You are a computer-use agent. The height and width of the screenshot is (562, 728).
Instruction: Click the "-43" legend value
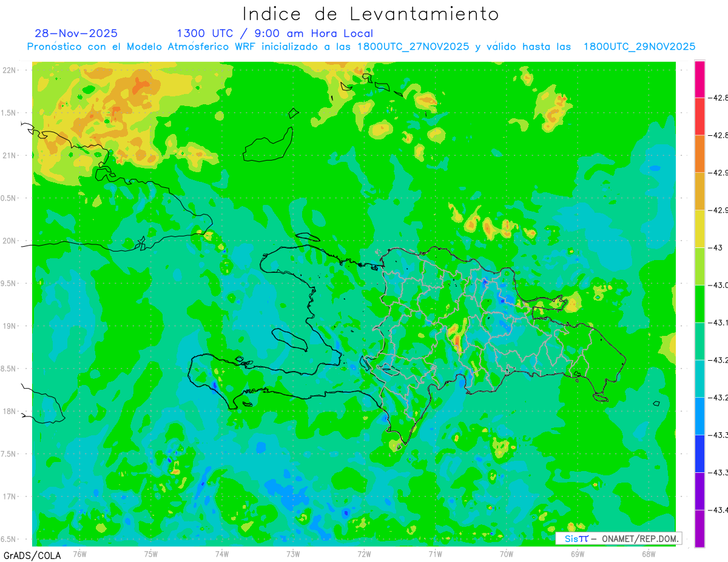(x=716, y=247)
